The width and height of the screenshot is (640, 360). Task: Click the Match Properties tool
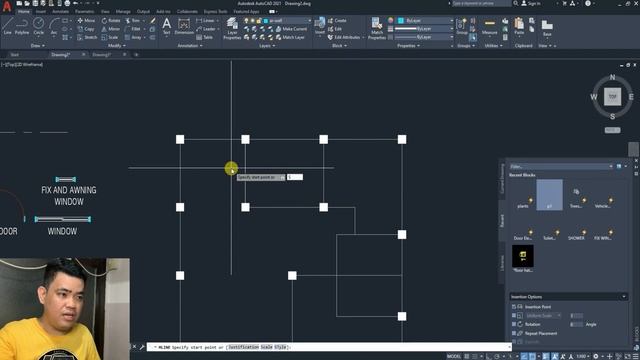(x=377, y=29)
